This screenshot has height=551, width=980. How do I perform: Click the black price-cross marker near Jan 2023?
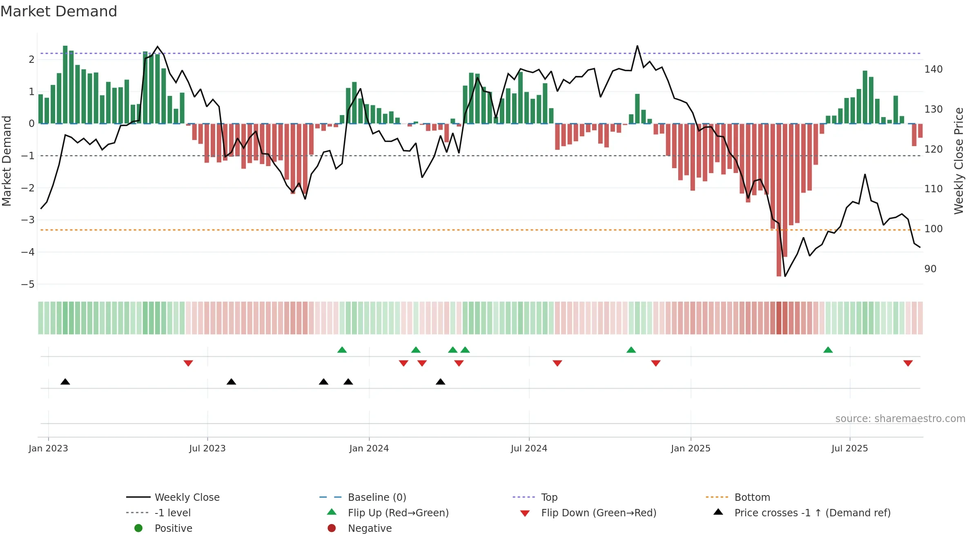(x=65, y=382)
